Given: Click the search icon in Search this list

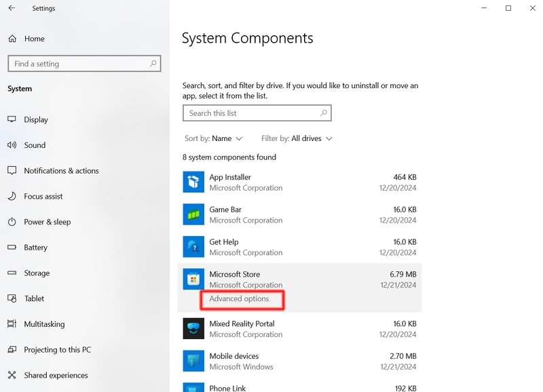Looking at the screenshot, I should click(x=324, y=113).
